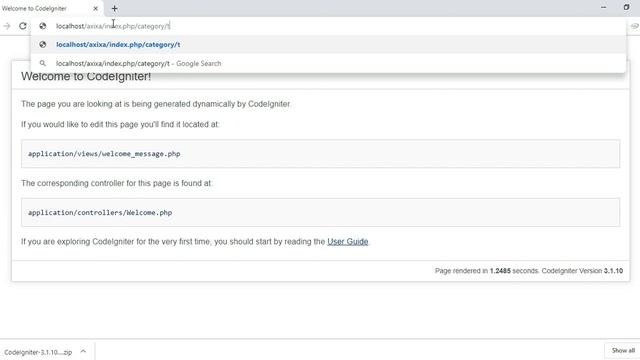Open a new browser tab
640x360 pixels.
click(x=115, y=8)
